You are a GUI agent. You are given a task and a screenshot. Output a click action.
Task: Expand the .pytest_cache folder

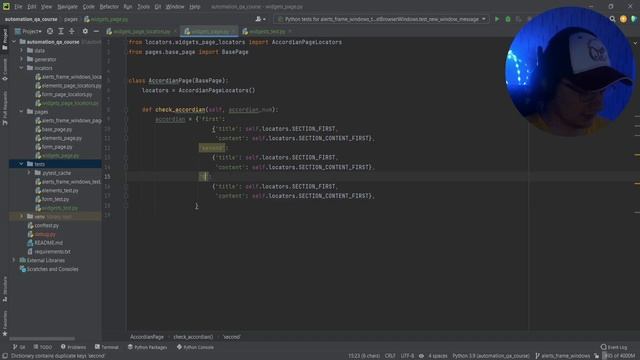coord(29,173)
